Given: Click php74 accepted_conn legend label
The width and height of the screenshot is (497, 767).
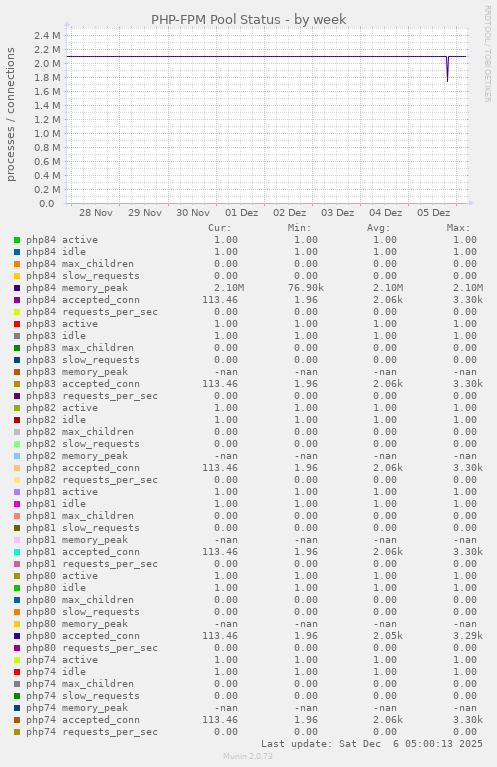Looking at the screenshot, I should 83,720.
